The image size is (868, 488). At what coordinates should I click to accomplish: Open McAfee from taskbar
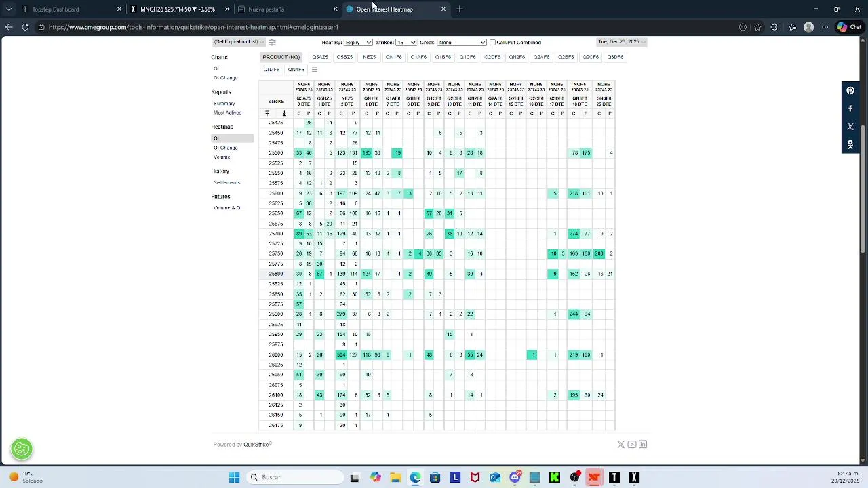[x=475, y=477]
